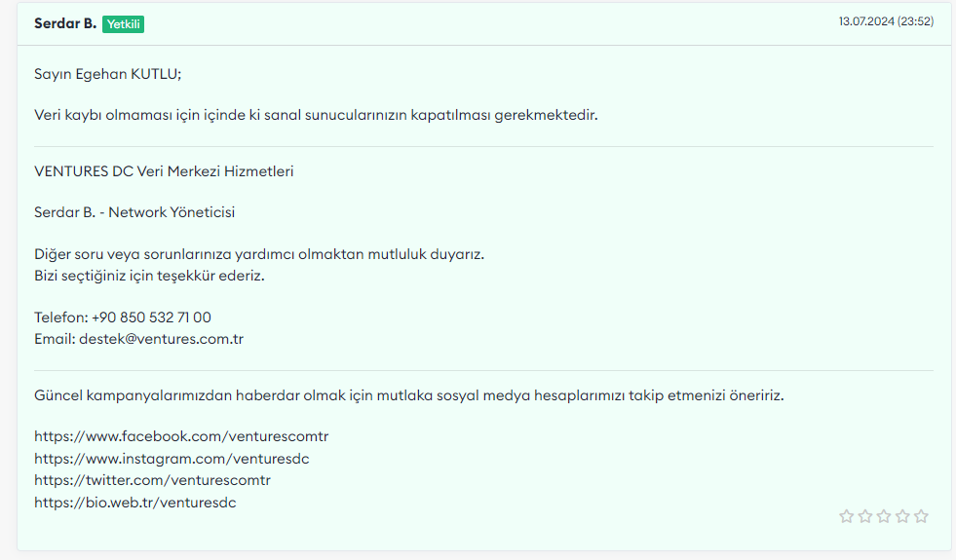Click the destek@ventures.com.tr email address

(x=161, y=339)
